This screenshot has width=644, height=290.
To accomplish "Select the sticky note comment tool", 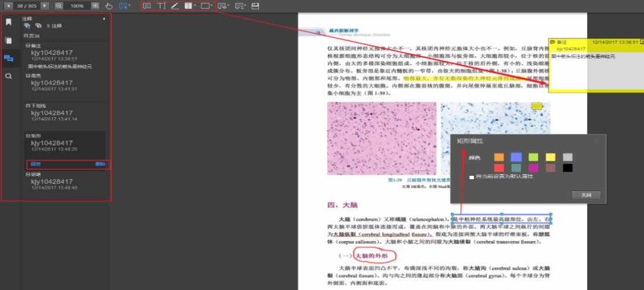I will [x=146, y=6].
